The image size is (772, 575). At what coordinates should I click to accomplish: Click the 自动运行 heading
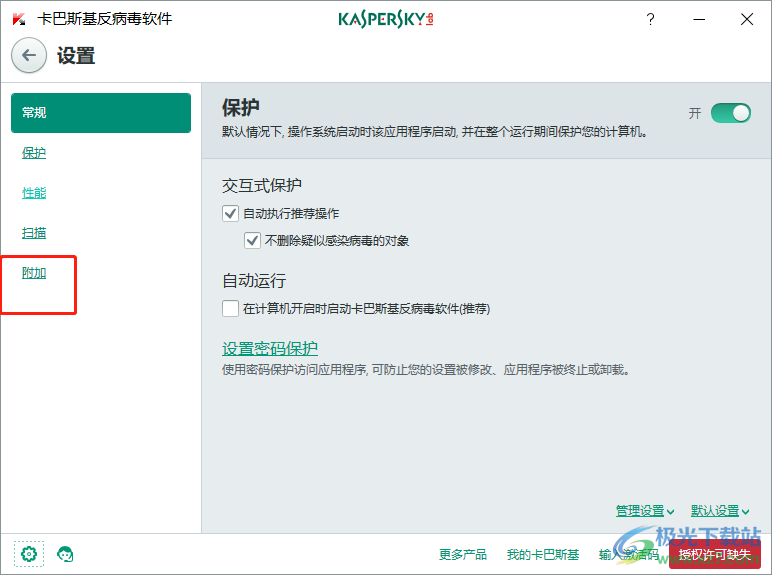click(254, 281)
